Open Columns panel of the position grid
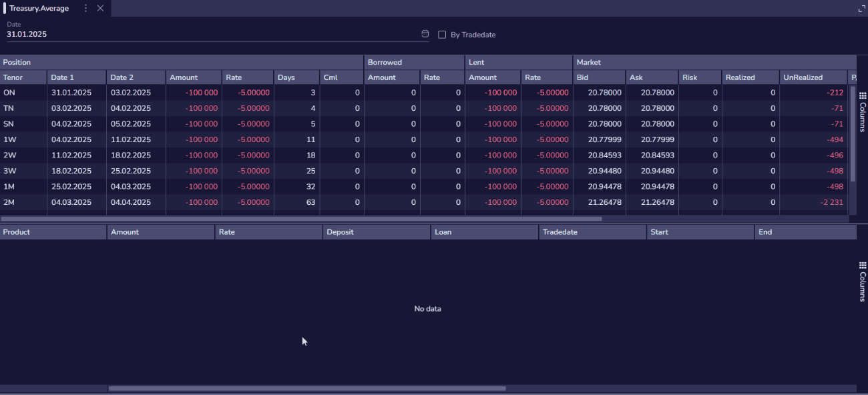The image size is (868, 395). coord(862,112)
